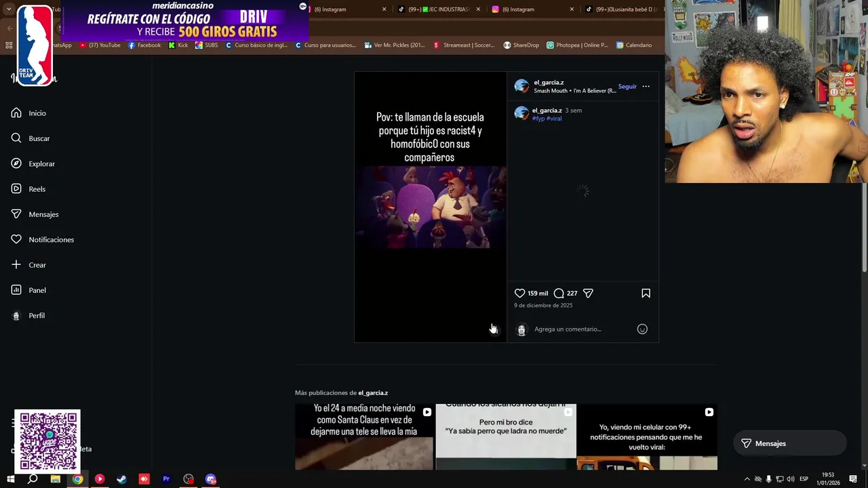Click the #fyp hashtag
Screen dimensions: 868x488
pos(538,119)
